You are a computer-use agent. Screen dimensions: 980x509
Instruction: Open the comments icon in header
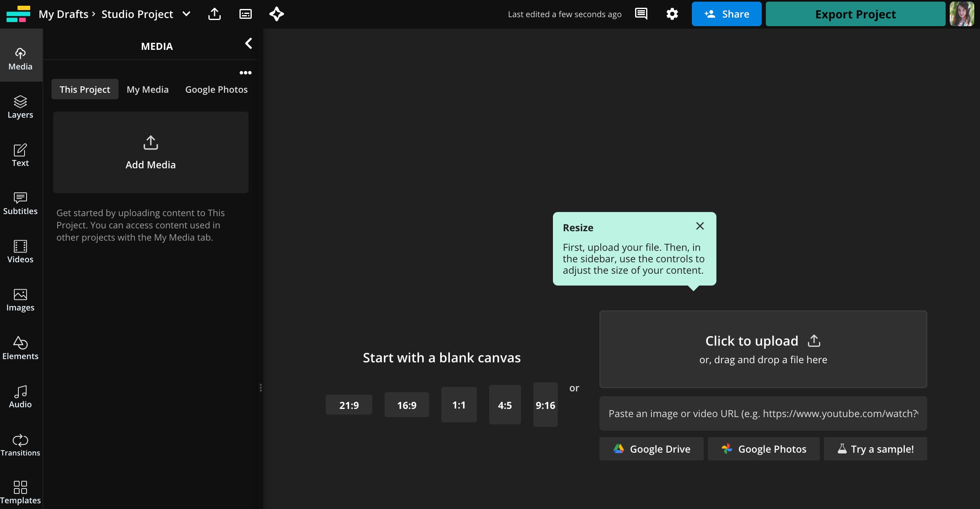(641, 14)
